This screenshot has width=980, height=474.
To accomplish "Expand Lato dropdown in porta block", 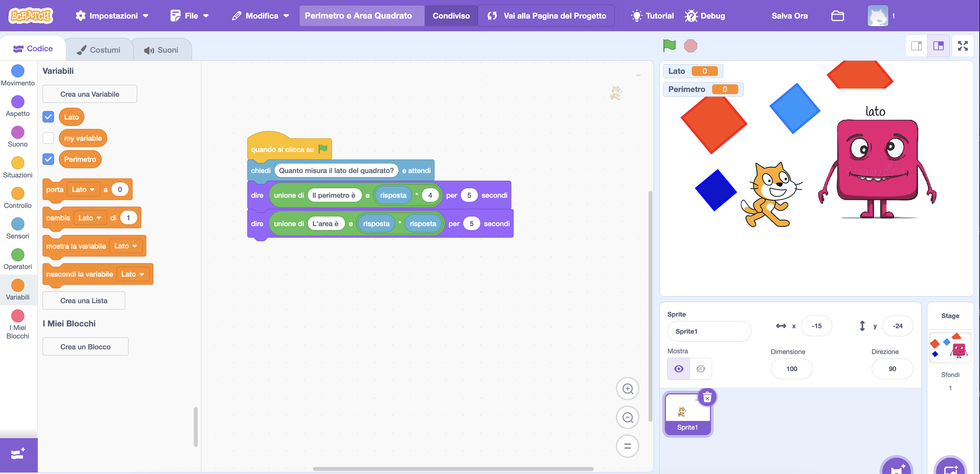I will (83, 189).
